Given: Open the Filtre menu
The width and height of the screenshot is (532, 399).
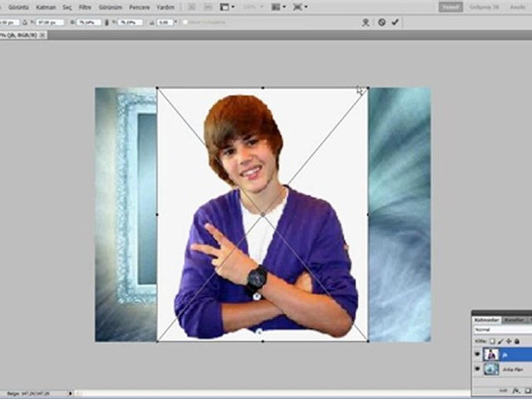Looking at the screenshot, I should coord(85,7).
